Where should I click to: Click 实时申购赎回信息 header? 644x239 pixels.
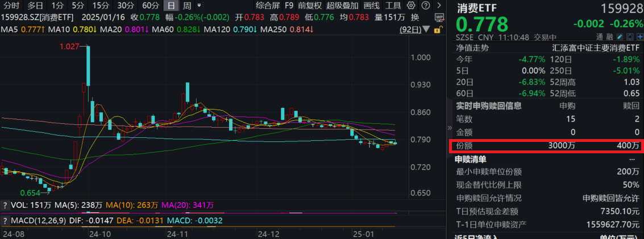(x=489, y=106)
